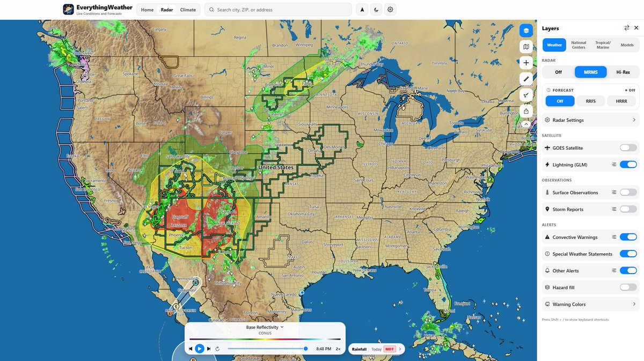The height and width of the screenshot is (361, 644).
Task: Disable the Lightning (GLM) toggle
Action: [628, 165]
